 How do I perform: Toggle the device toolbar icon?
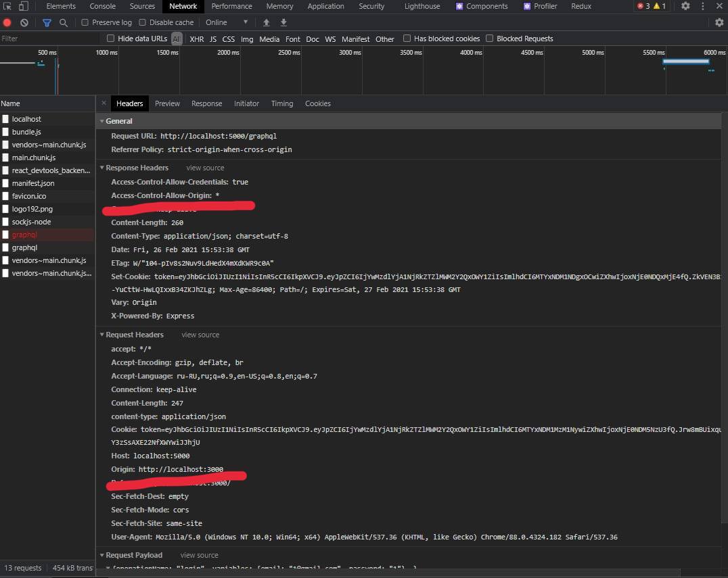(x=23, y=6)
